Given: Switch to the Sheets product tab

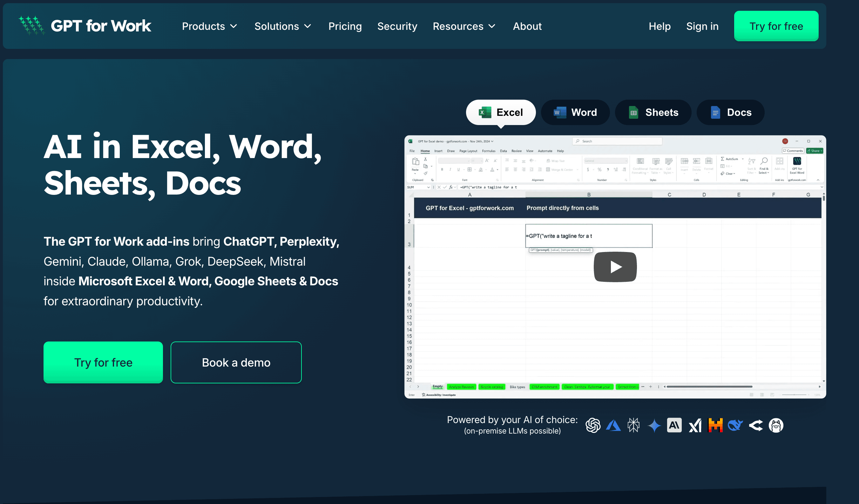Looking at the screenshot, I should coord(653,112).
